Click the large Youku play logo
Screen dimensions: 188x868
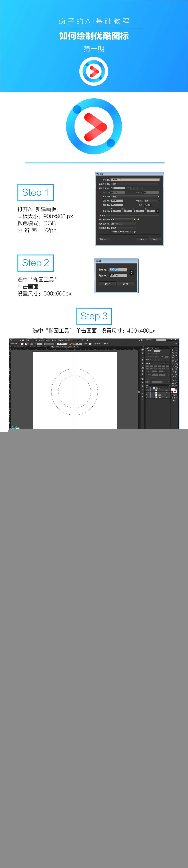[x=94, y=126]
